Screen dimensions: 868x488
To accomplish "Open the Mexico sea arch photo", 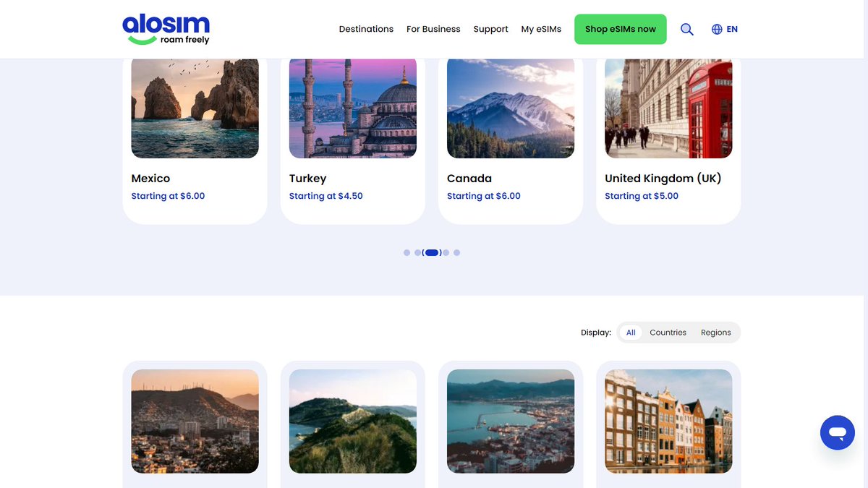I will click(x=195, y=108).
